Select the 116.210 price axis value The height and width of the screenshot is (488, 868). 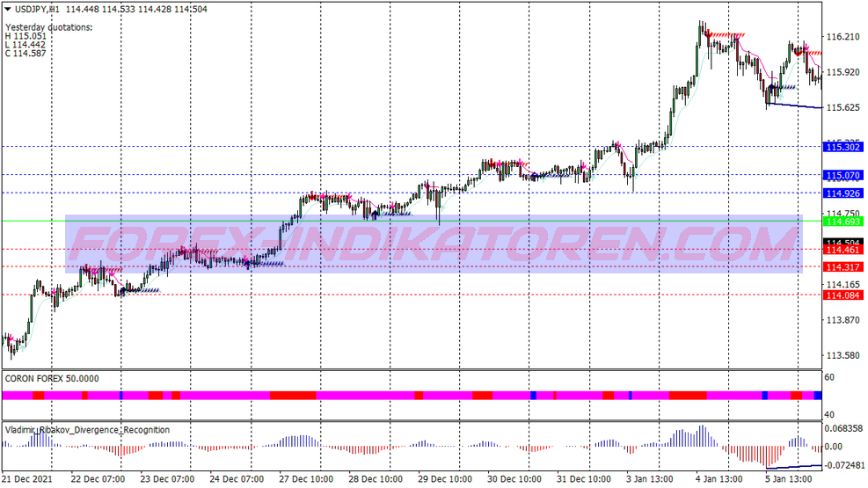click(x=843, y=37)
